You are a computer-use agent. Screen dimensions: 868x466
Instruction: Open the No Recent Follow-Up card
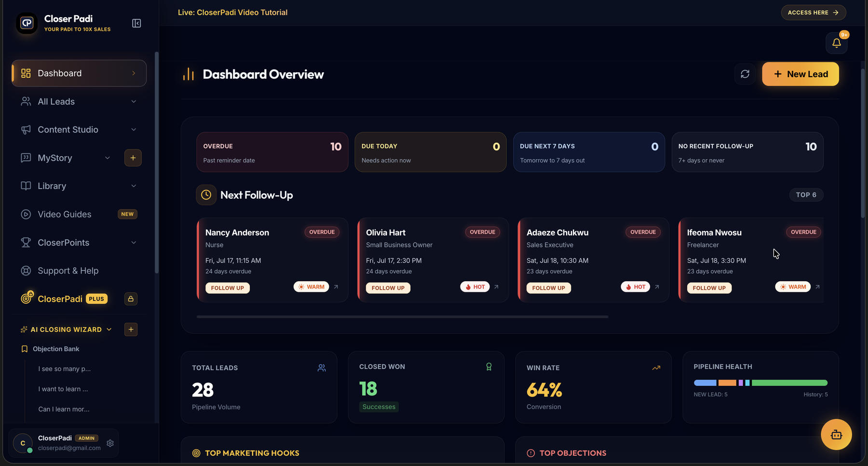point(747,152)
